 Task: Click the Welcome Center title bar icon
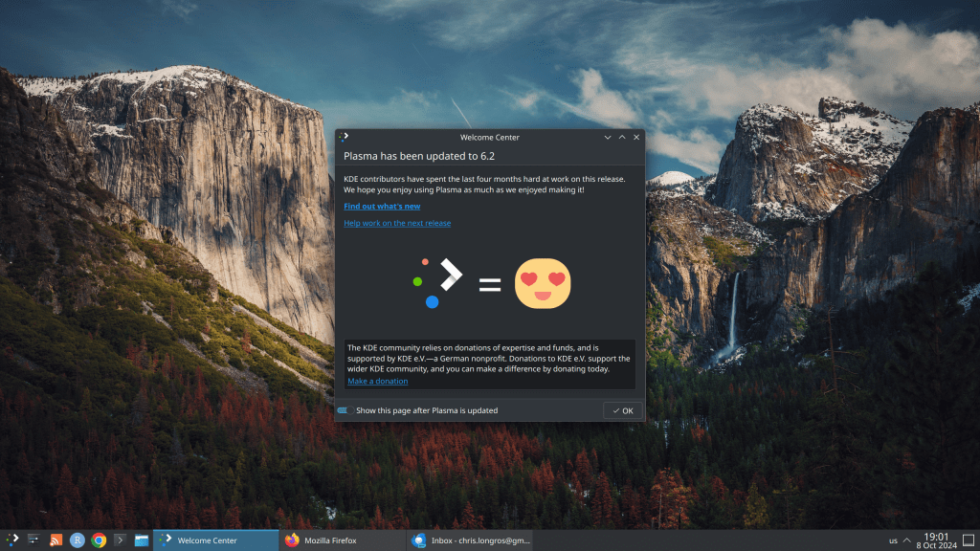(345, 137)
